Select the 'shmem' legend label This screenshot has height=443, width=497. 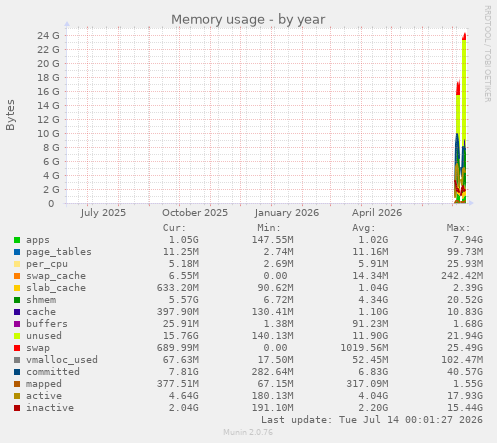point(41,300)
